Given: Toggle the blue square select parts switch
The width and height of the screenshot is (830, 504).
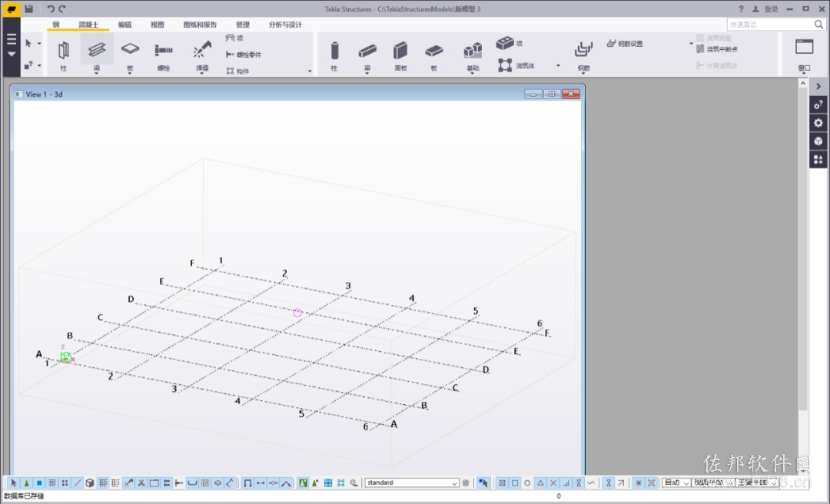Looking at the screenshot, I should point(39,482).
